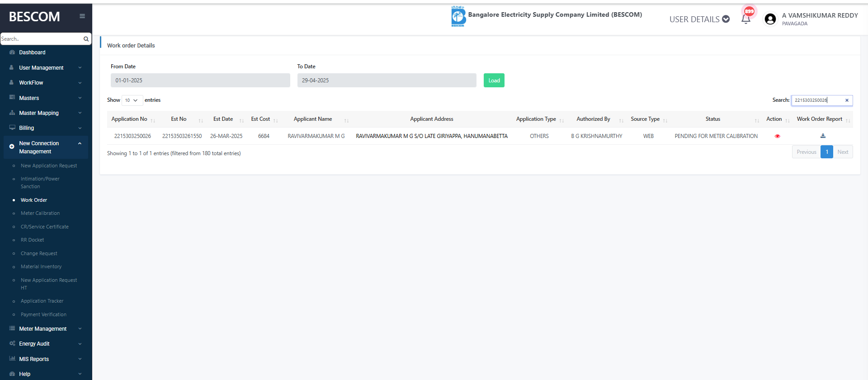Click the Next pagination button
Image resolution: width=868 pixels, height=380 pixels.
pos(843,152)
